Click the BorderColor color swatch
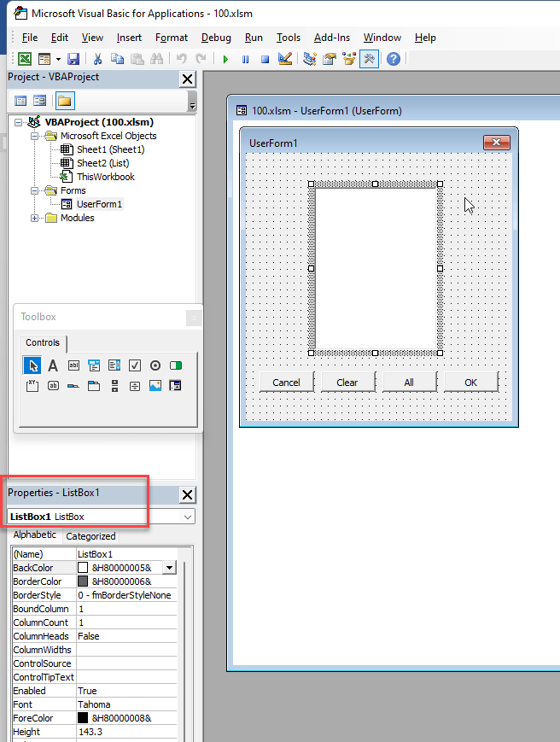Image resolution: width=560 pixels, height=742 pixels. point(83,581)
